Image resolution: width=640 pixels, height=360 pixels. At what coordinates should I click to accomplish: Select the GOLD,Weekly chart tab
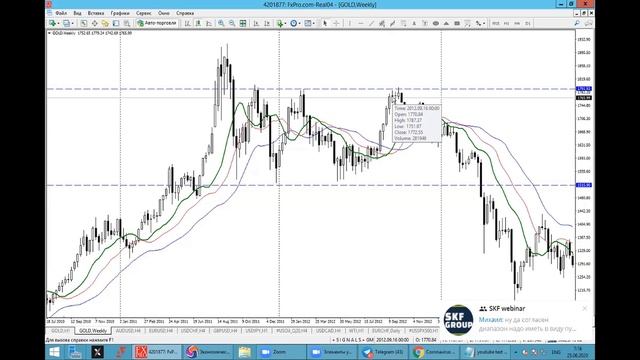coord(93,331)
